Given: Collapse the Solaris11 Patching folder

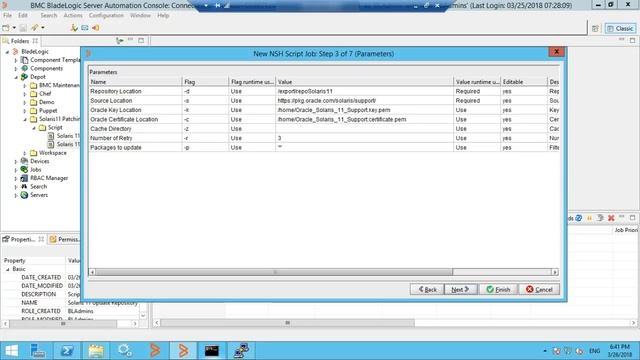Looking at the screenshot, I should [x=25, y=120].
